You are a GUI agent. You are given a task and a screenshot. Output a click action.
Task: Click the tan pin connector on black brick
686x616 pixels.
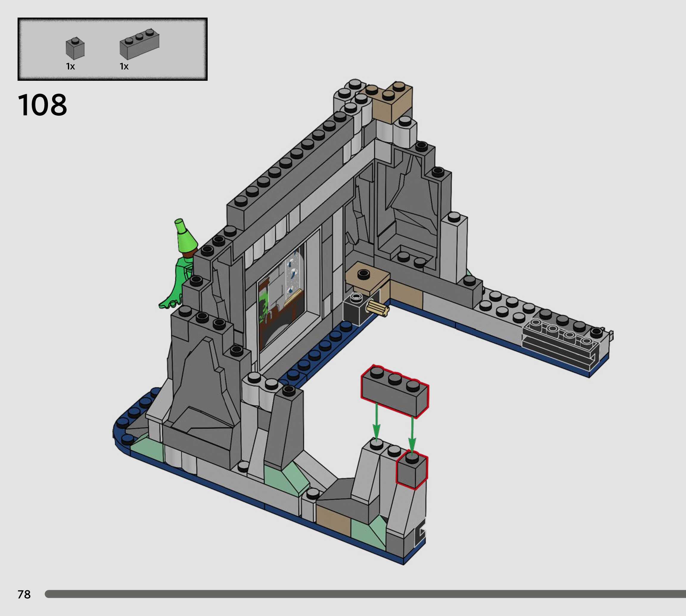[377, 309]
